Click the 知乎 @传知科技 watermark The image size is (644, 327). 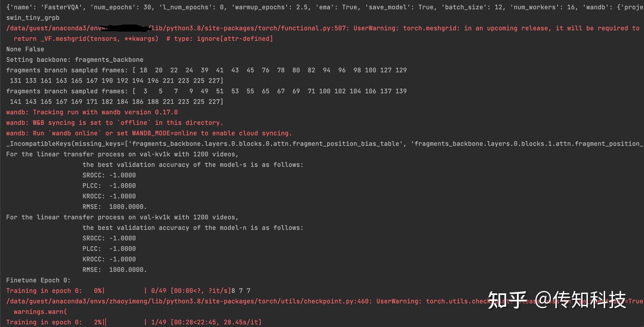pos(557,300)
